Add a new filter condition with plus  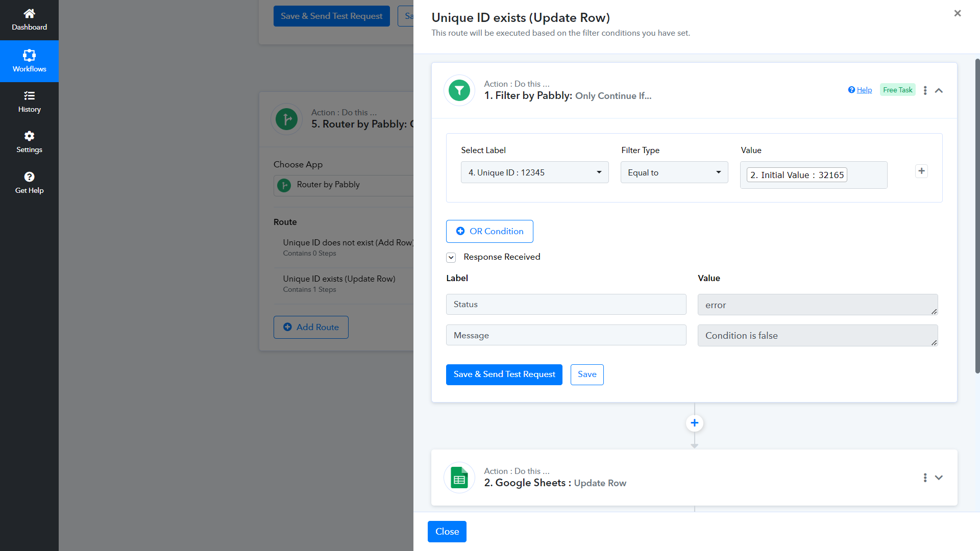pyautogui.click(x=921, y=171)
